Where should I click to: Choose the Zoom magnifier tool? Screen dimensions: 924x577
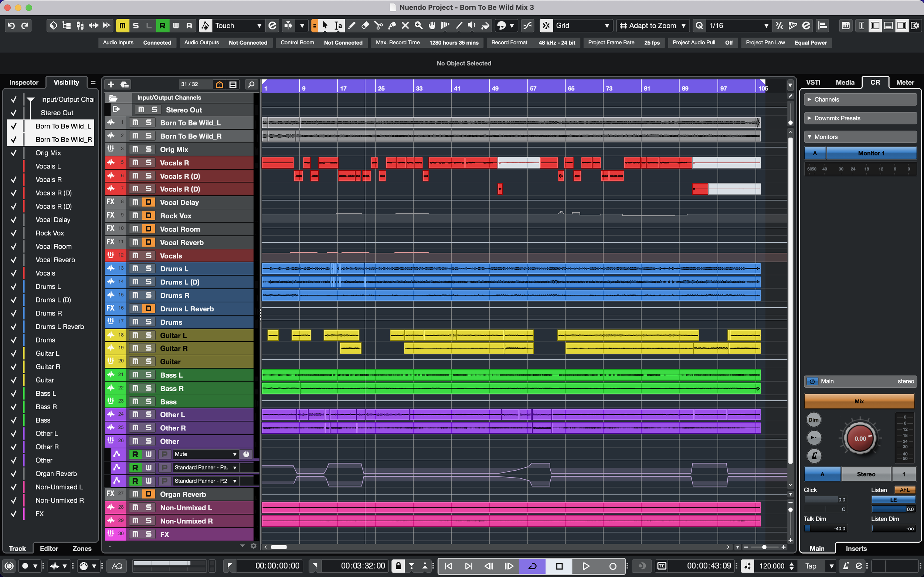click(418, 25)
